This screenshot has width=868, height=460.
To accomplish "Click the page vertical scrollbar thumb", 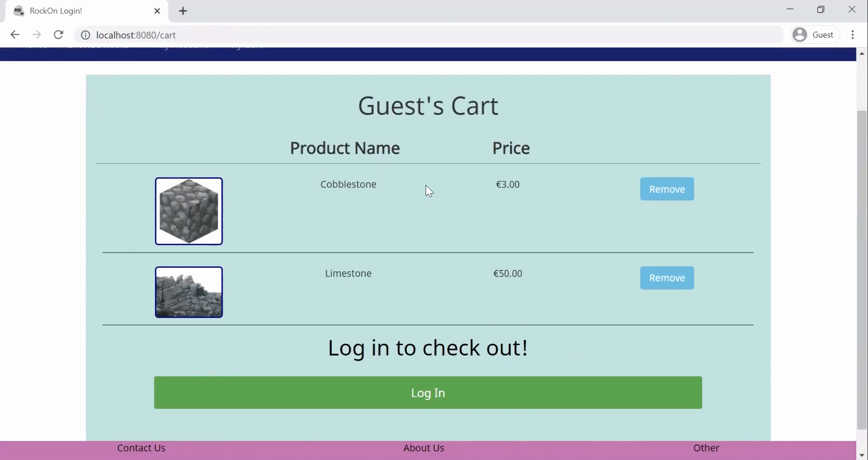I will 862,270.
